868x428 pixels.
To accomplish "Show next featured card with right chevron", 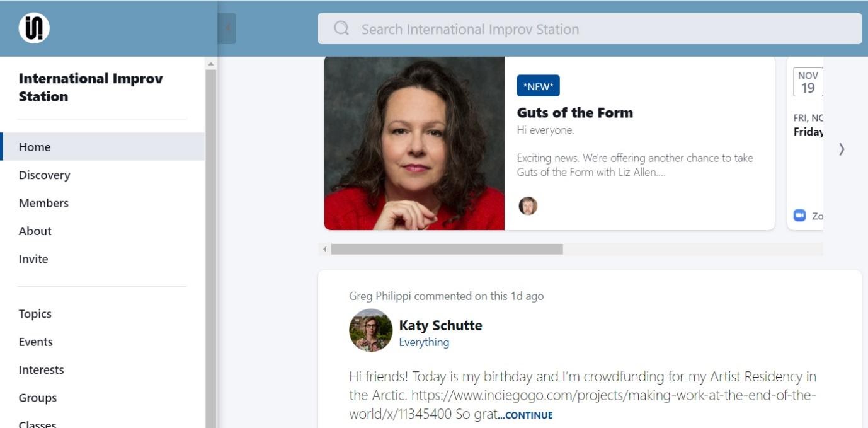I will point(842,149).
